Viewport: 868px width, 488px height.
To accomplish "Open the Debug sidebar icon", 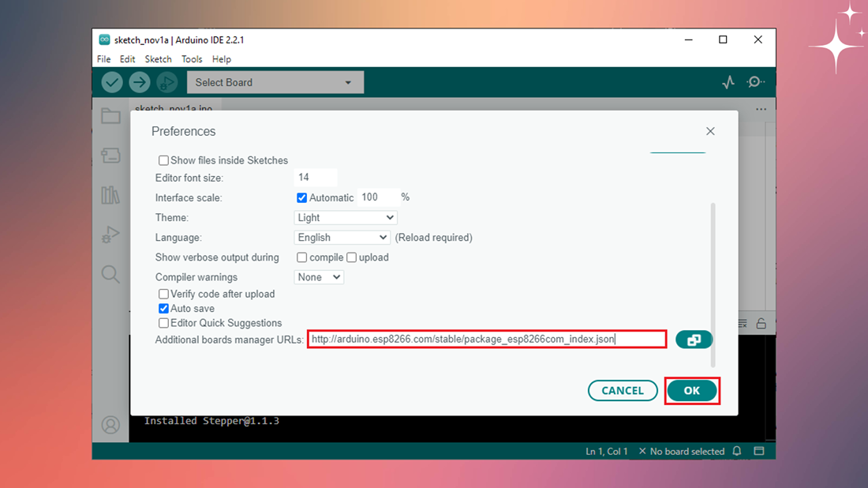I will (110, 235).
